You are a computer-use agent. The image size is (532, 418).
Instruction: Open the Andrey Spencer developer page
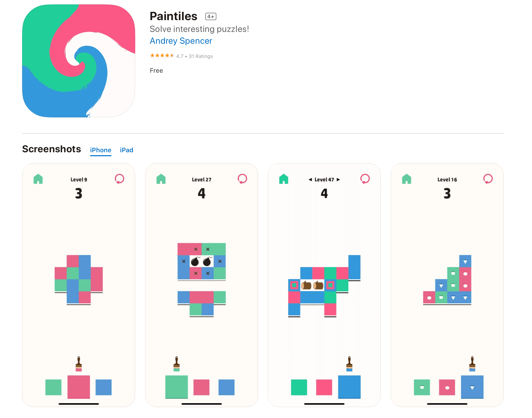[x=180, y=41]
